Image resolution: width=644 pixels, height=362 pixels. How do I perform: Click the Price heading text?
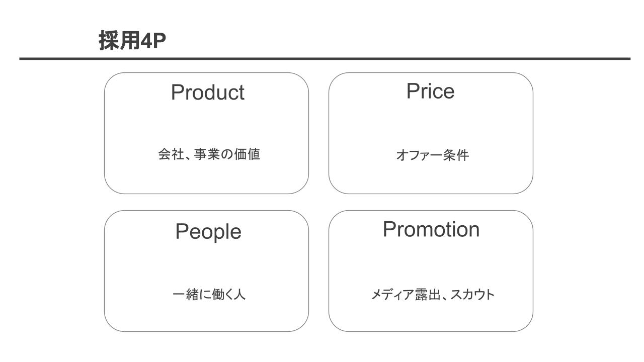click(x=430, y=91)
